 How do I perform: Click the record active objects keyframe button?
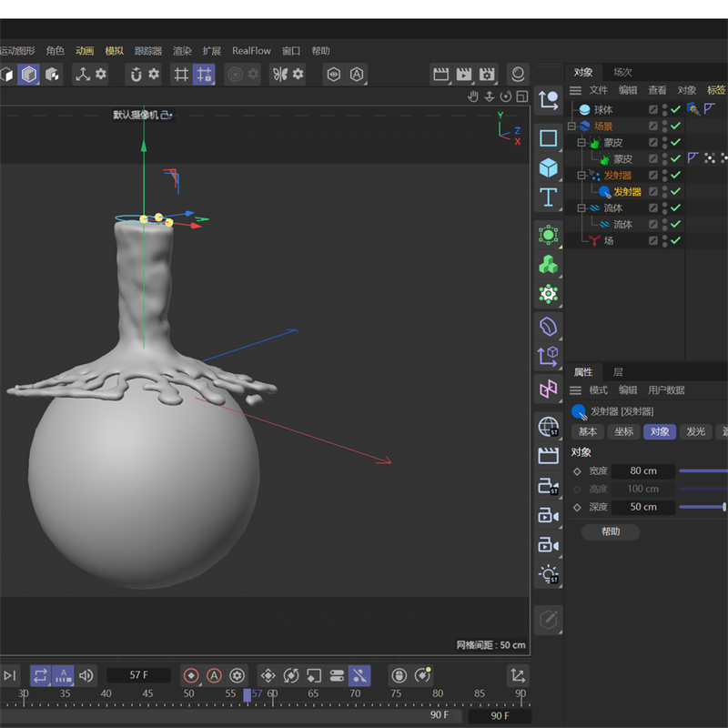[191, 675]
